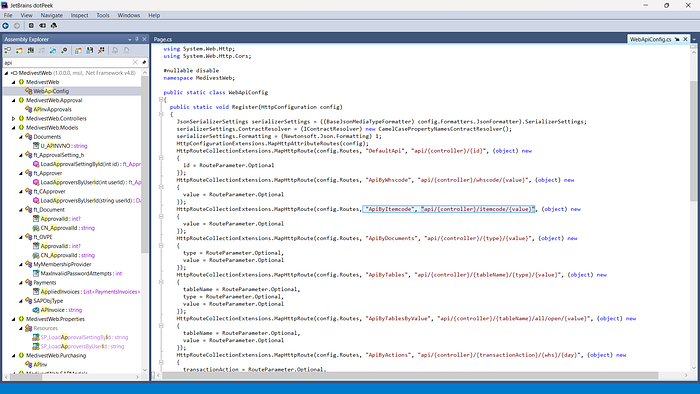This screenshot has width=700, height=394.
Task: Select the MaxInvalidPasswordAttempts node
Action: click(81, 274)
